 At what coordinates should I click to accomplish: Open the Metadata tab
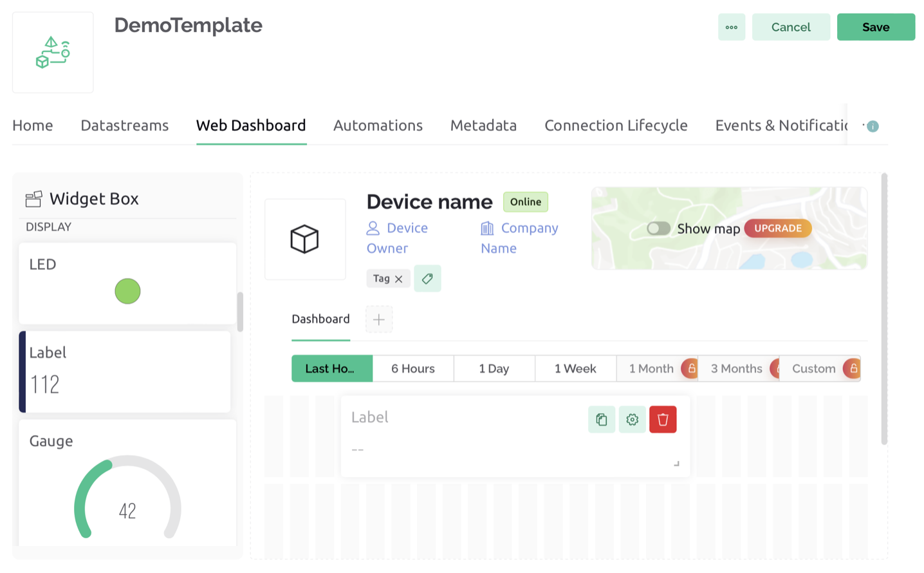(x=483, y=126)
